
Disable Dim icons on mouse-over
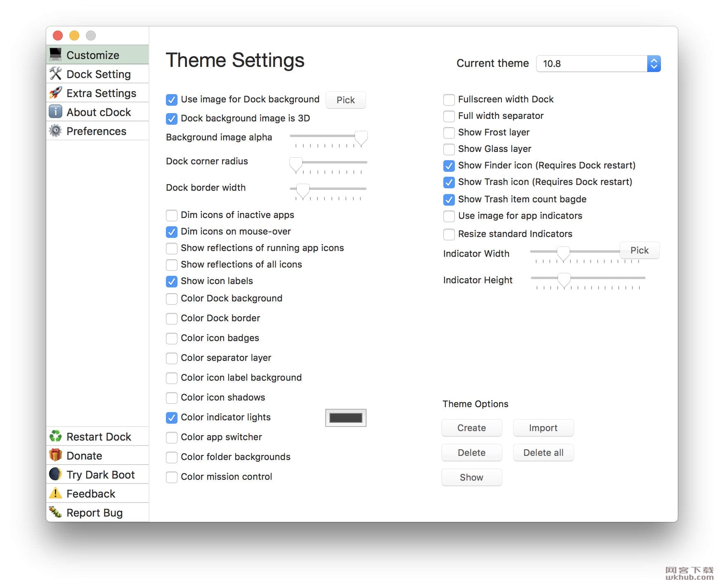pyautogui.click(x=172, y=232)
